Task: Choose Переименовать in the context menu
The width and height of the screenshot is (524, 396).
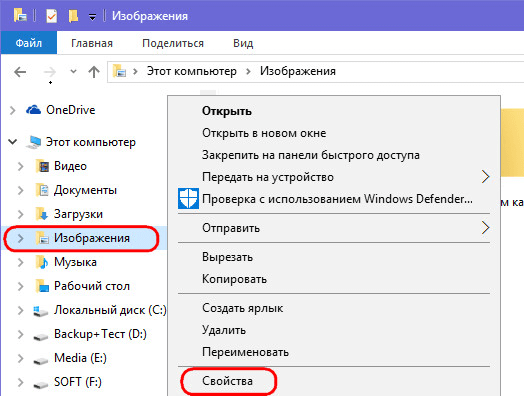Action: [334, 352]
